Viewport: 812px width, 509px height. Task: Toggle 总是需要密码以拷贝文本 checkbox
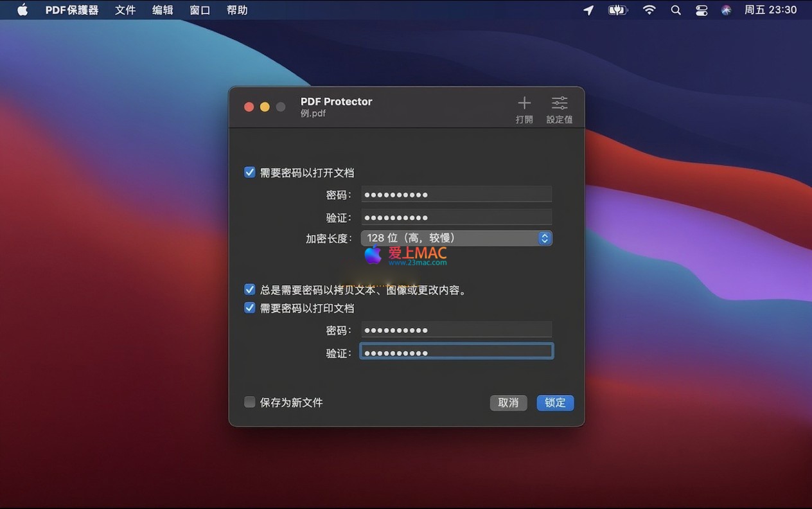(250, 290)
